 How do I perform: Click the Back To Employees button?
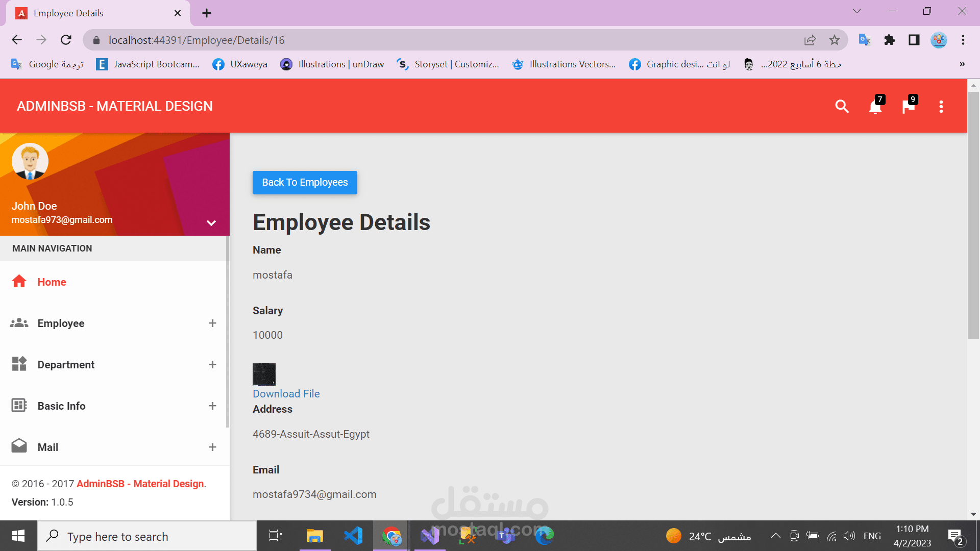[305, 182]
